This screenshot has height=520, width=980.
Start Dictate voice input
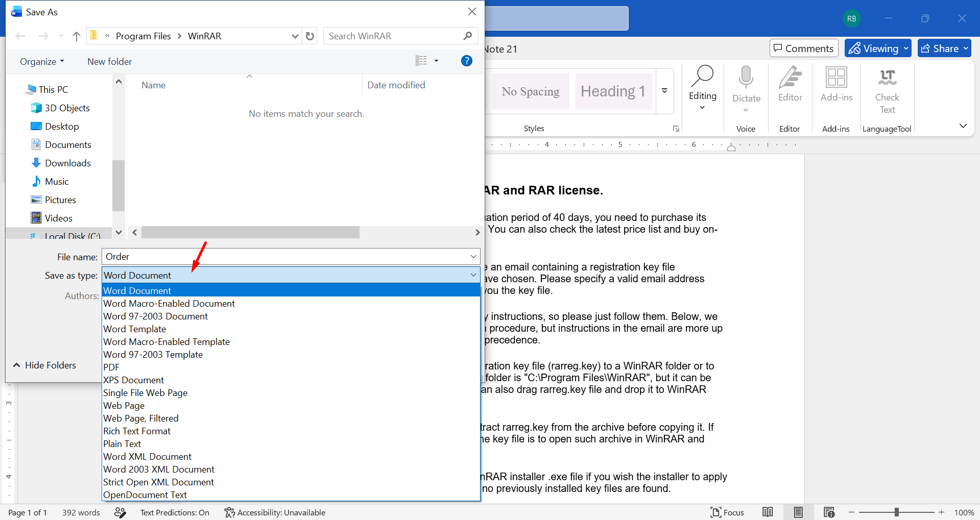(x=746, y=89)
